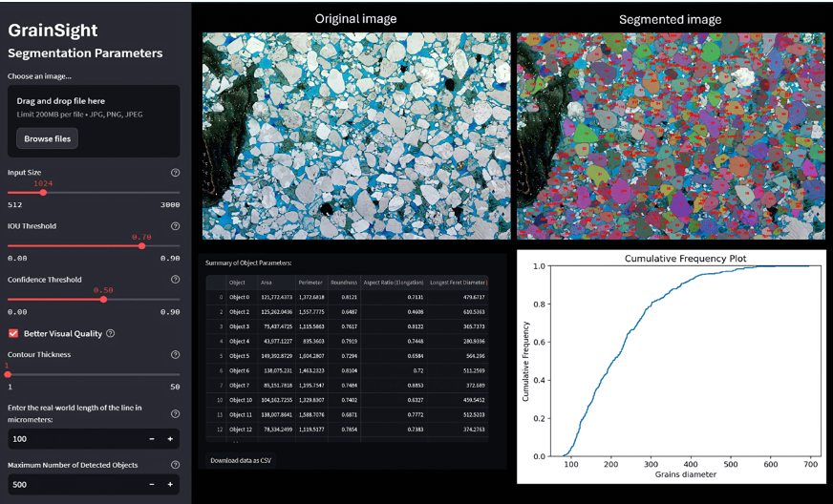Screen dimensions: 833x504
Task: Click the Roundness column header
Action: point(342,283)
